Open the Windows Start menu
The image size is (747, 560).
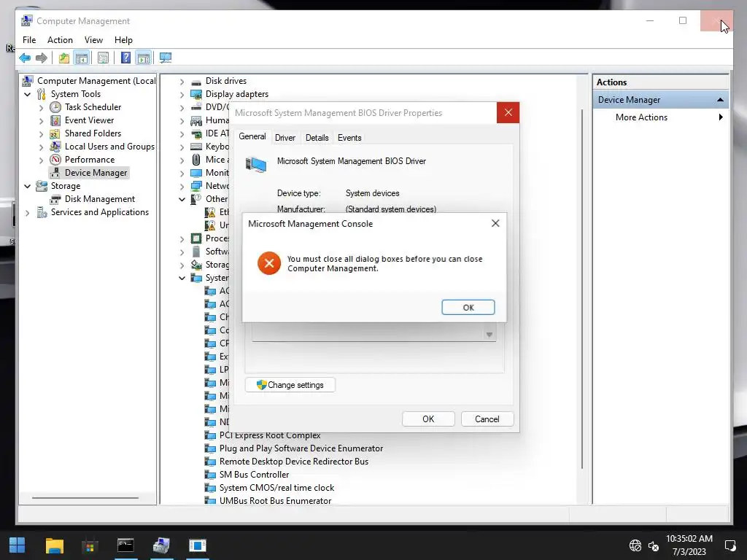click(x=18, y=545)
